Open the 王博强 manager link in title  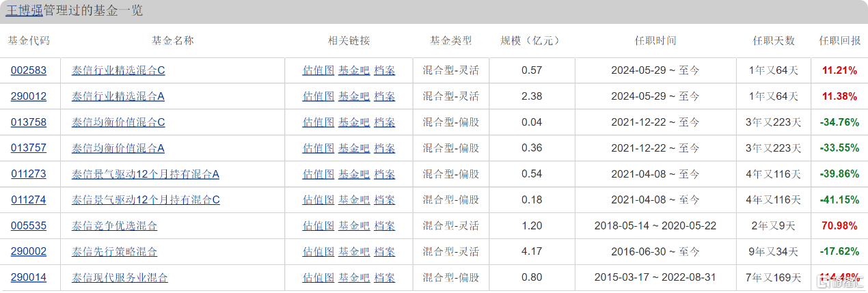(x=25, y=11)
